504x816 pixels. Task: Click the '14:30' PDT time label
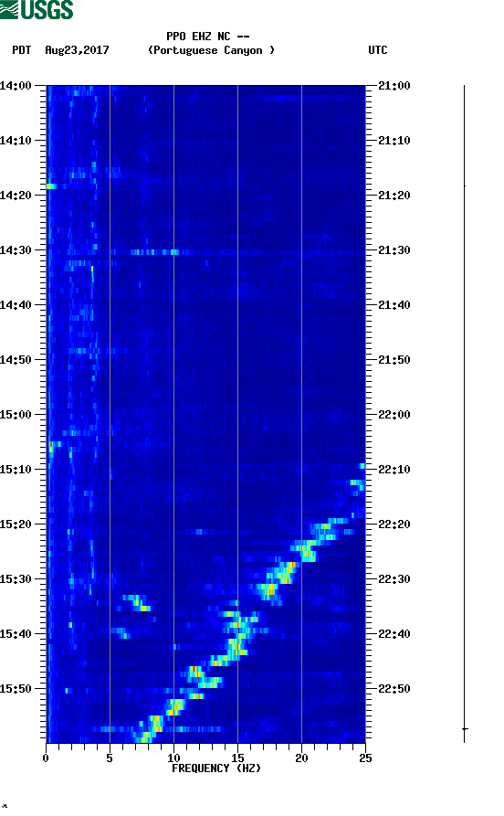[16, 250]
